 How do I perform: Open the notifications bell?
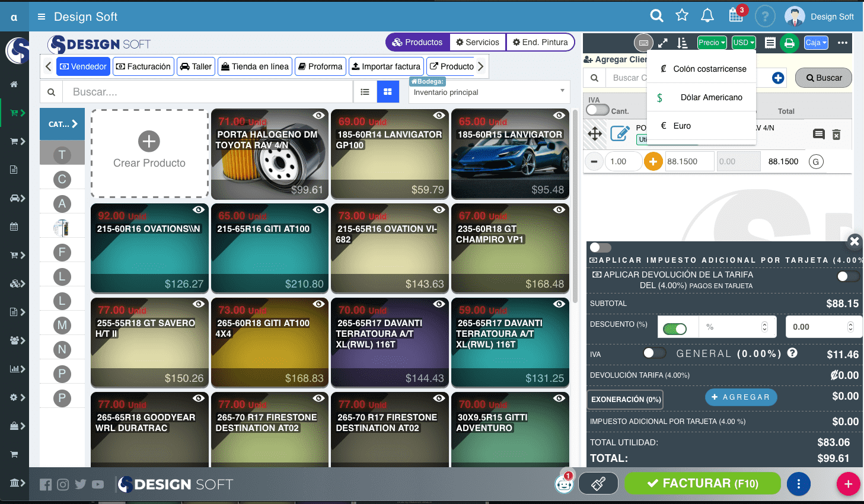(x=707, y=16)
